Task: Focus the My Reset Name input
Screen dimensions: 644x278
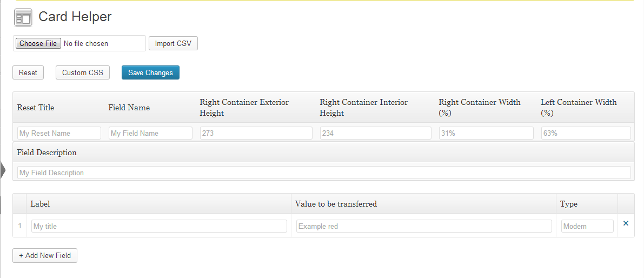Action: click(x=59, y=133)
